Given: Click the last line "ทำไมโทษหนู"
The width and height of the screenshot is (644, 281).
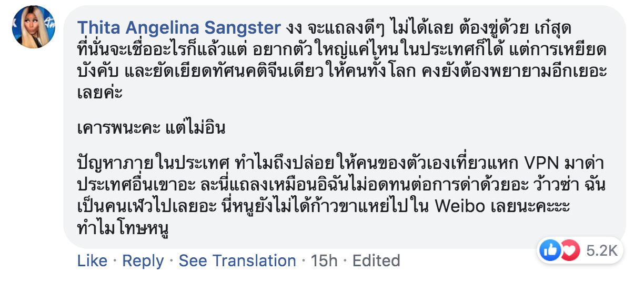Looking at the screenshot, I should coord(122,229).
